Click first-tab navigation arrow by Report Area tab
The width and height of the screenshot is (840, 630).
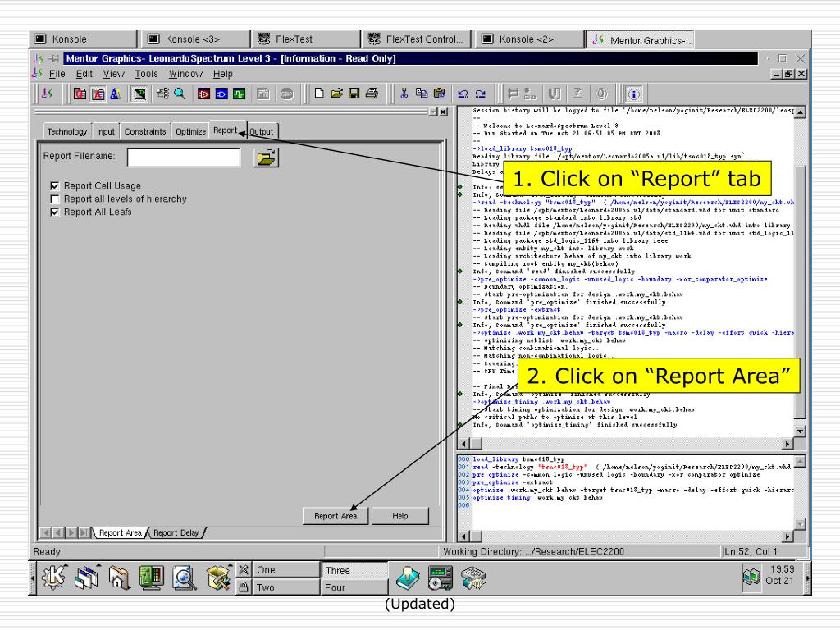[46, 533]
